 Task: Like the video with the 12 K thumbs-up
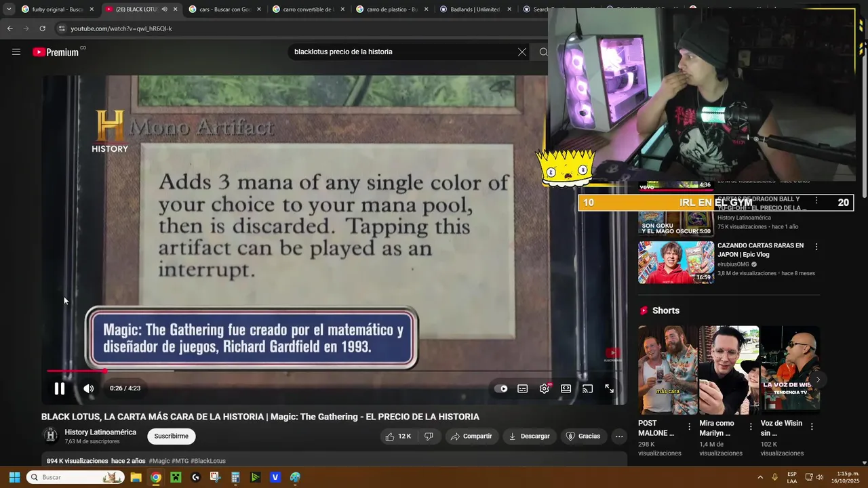pyautogui.click(x=398, y=436)
